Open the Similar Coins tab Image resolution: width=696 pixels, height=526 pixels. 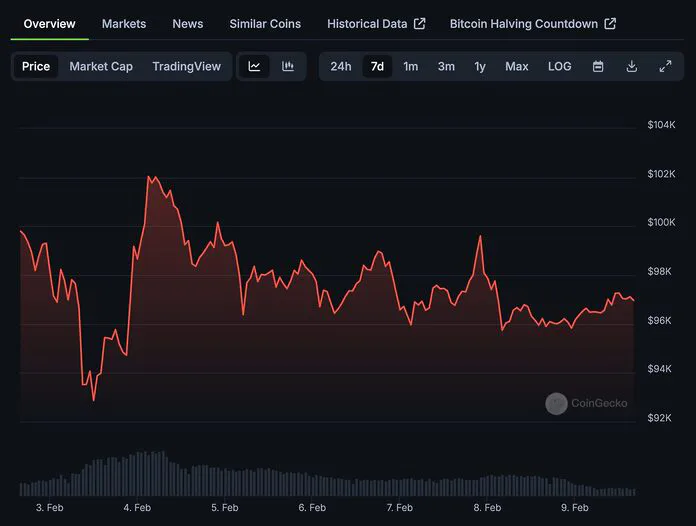[x=265, y=24]
